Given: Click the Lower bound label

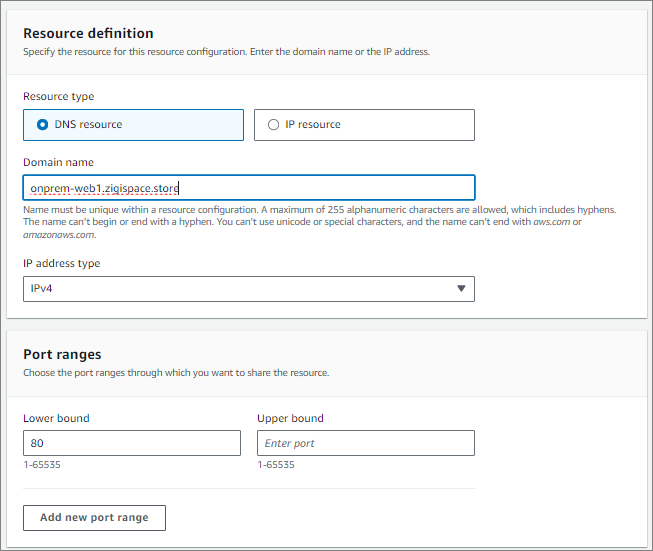Looking at the screenshot, I should 56,418.
